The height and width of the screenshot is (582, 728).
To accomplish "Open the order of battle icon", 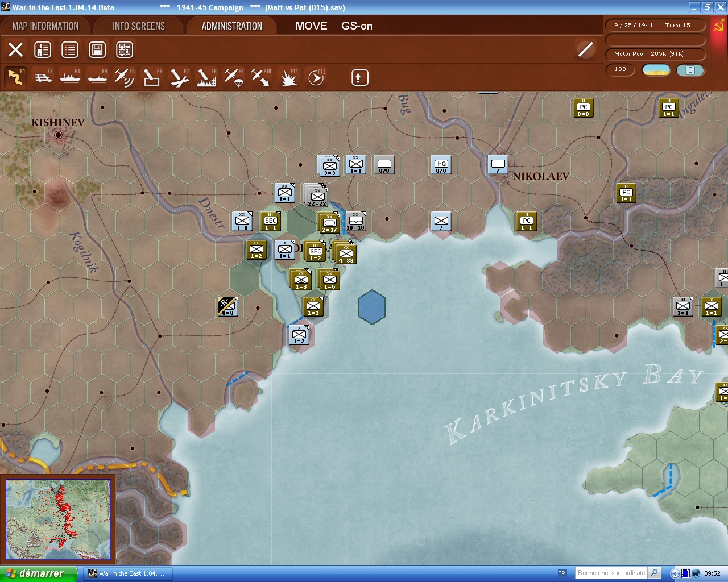I will point(43,50).
